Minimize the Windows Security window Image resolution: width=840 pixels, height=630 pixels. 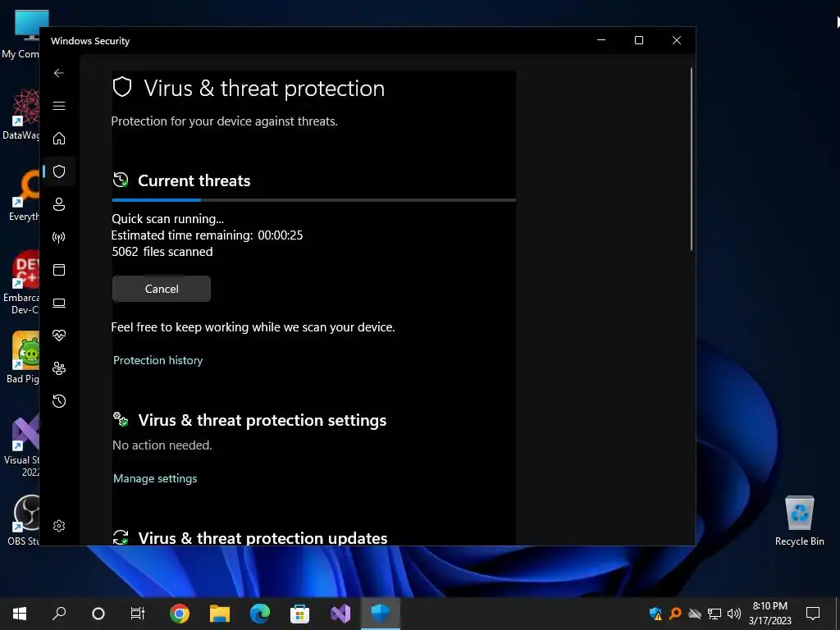tap(601, 40)
